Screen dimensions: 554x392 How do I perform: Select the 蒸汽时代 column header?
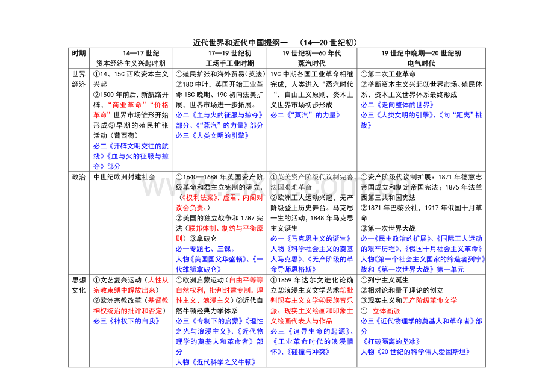[311, 63]
